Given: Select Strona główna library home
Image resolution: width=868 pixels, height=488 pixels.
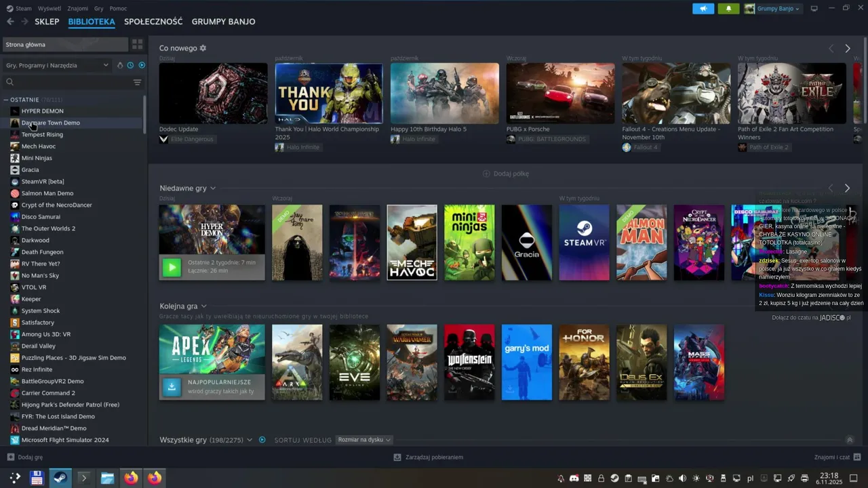Looking at the screenshot, I should (65, 45).
